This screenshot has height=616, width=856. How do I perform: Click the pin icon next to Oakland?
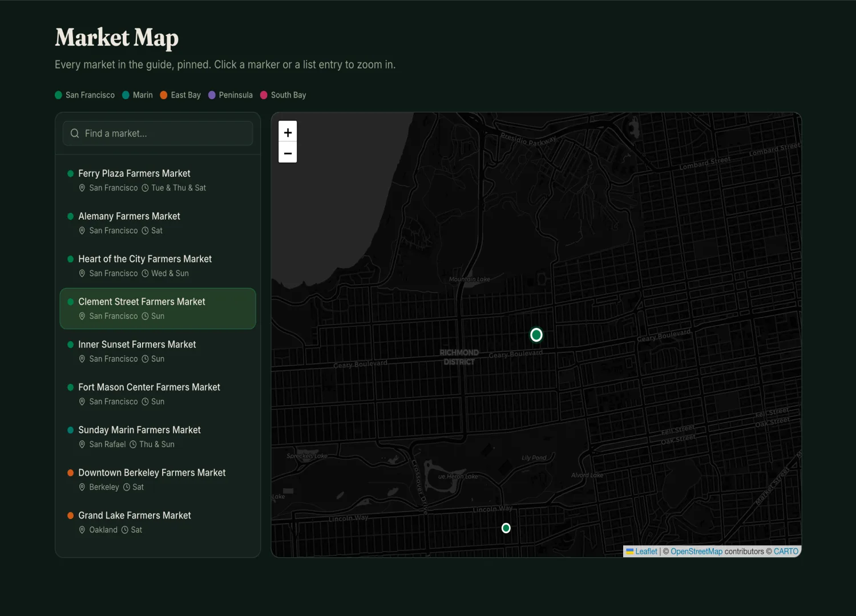pyautogui.click(x=82, y=530)
